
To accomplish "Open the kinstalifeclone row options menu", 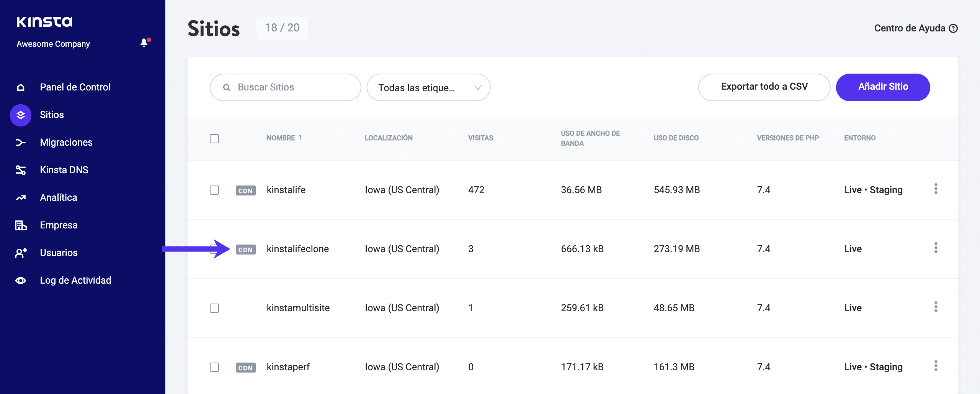I will (x=936, y=248).
